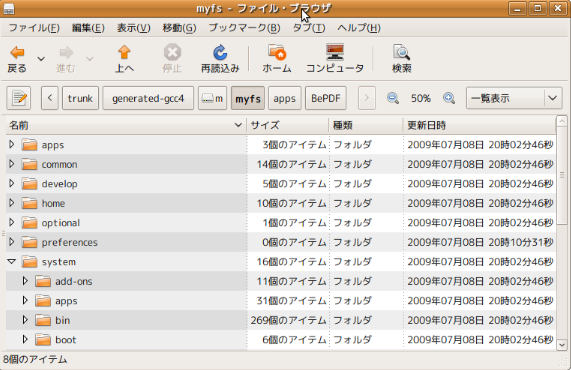Screen dimensions: 571x370
Task: Open the File (ファイル) menu
Action: tap(34, 28)
